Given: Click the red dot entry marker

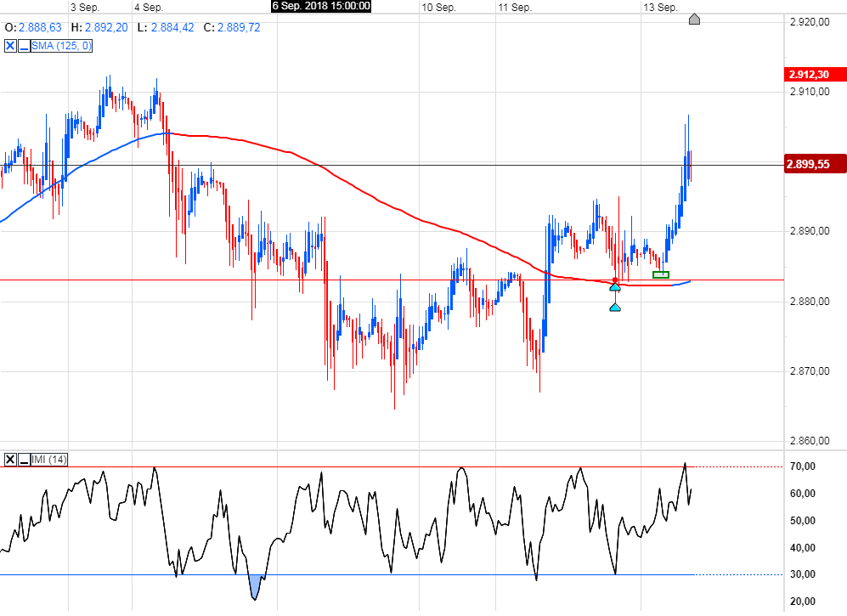Looking at the screenshot, I should 615,280.
